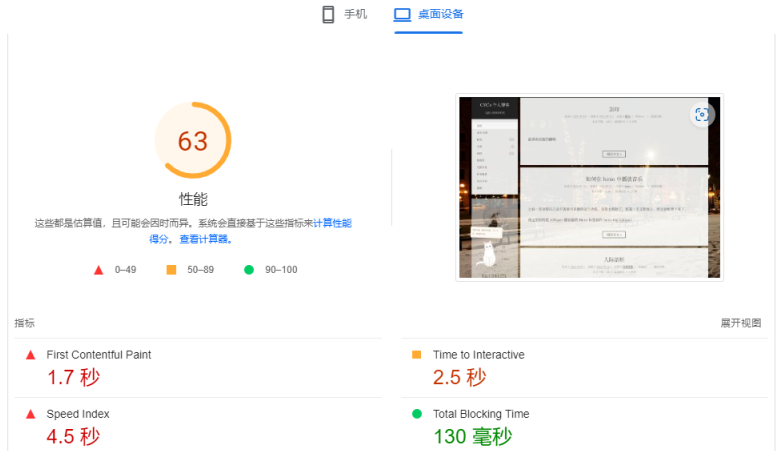Click the Total Blocking Time label
Screen dimensions: 782x451
(x=481, y=414)
